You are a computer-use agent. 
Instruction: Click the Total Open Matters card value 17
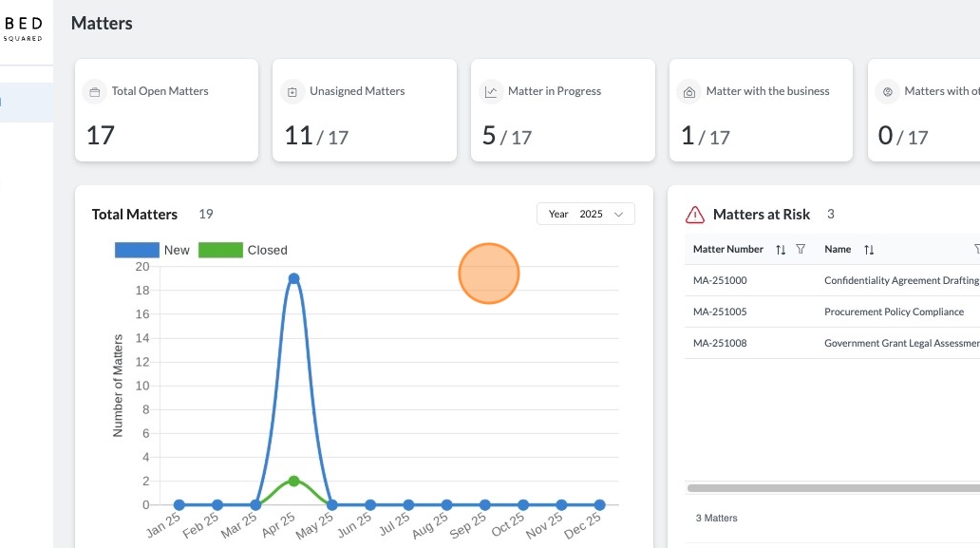(x=101, y=136)
